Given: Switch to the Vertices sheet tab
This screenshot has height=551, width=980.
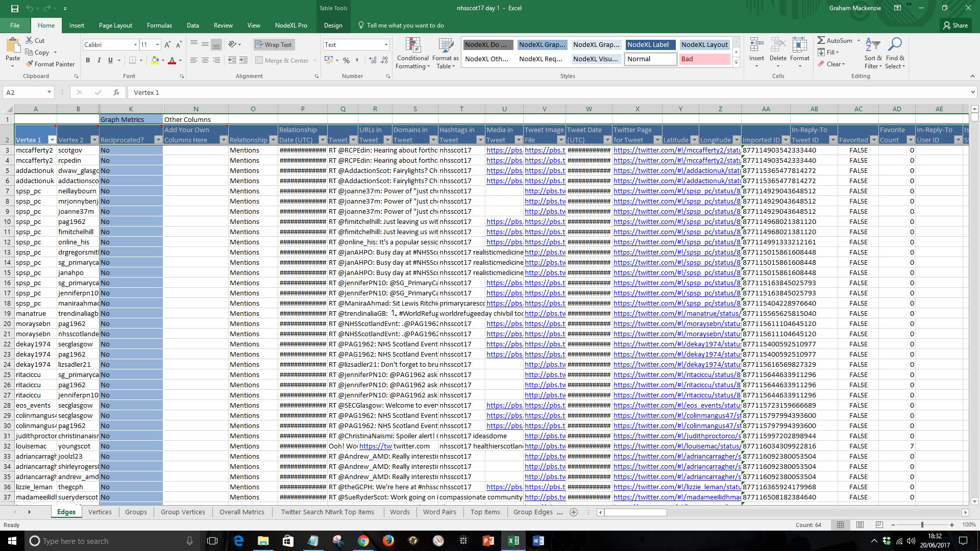Looking at the screenshot, I should (100, 512).
